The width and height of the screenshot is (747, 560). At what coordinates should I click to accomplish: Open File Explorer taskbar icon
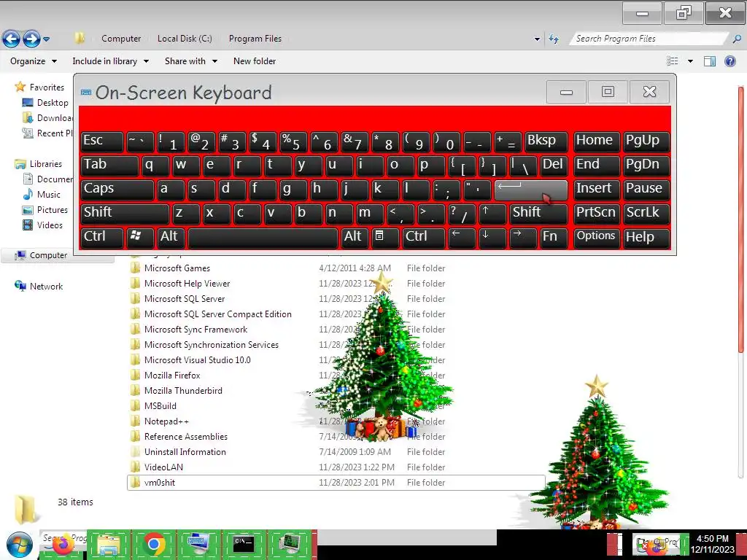tap(109, 544)
